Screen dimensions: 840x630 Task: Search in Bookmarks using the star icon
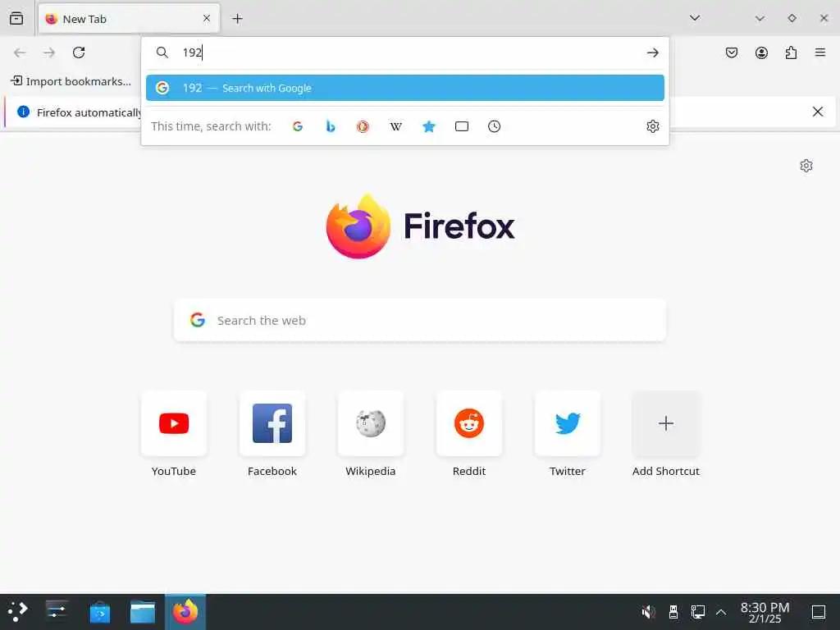(428, 126)
